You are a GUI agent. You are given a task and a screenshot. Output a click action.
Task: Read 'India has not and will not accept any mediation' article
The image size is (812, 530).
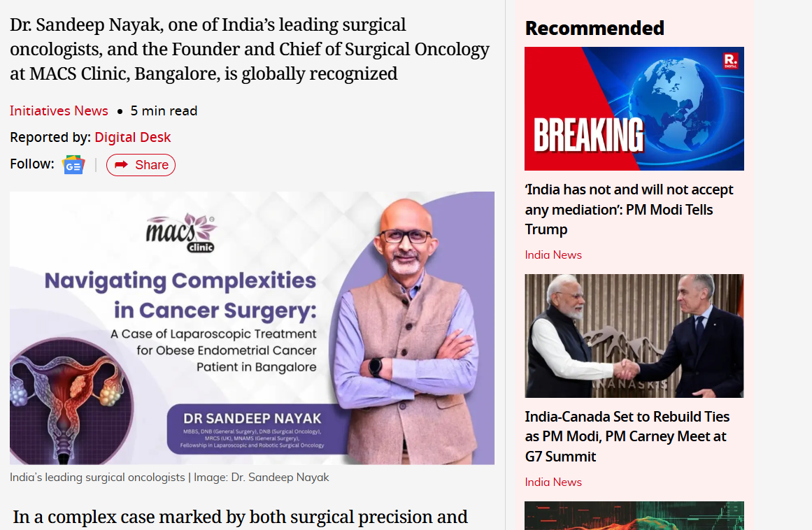(629, 209)
